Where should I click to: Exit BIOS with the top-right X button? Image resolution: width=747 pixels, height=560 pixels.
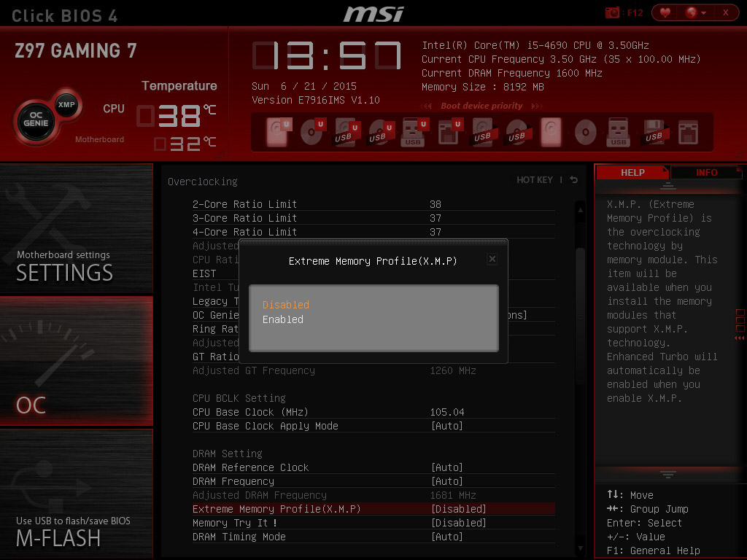726,12
